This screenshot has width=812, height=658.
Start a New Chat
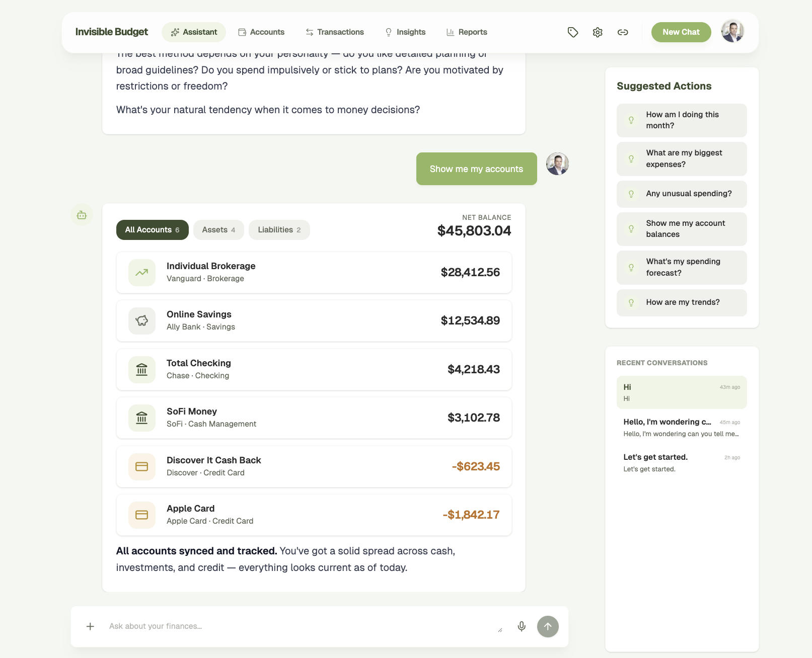(x=681, y=32)
